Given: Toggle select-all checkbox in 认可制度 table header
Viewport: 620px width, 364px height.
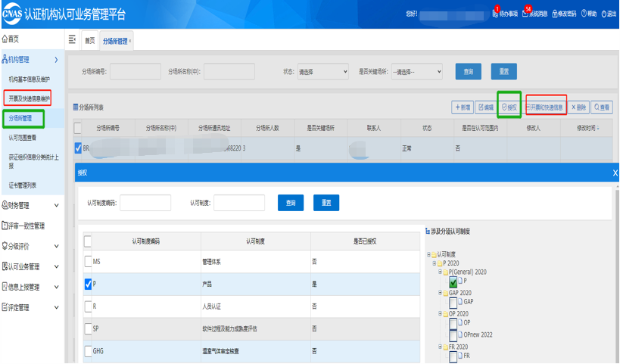Looking at the screenshot, I should 88,241.
